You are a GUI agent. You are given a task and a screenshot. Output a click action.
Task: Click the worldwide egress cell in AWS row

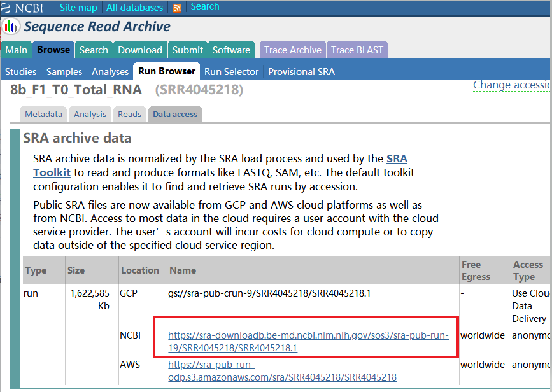(x=483, y=364)
